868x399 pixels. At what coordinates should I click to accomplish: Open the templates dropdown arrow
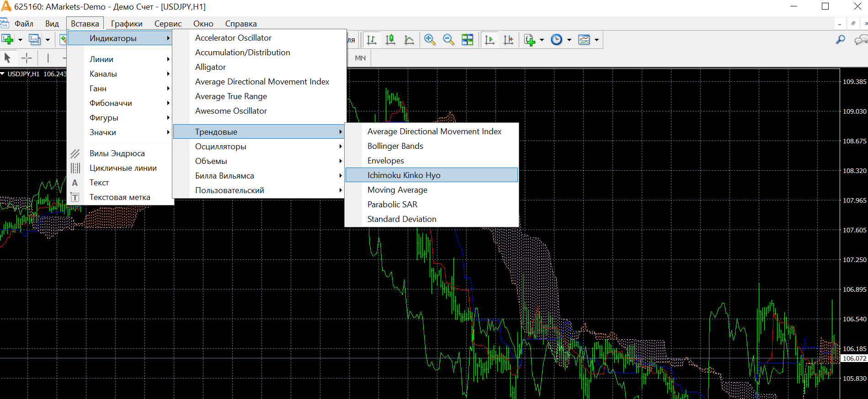(596, 40)
